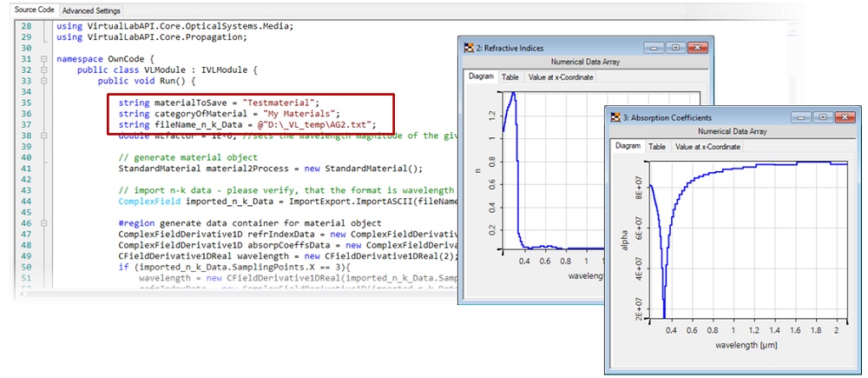Click the ComplexField type on line 44

click(149, 202)
